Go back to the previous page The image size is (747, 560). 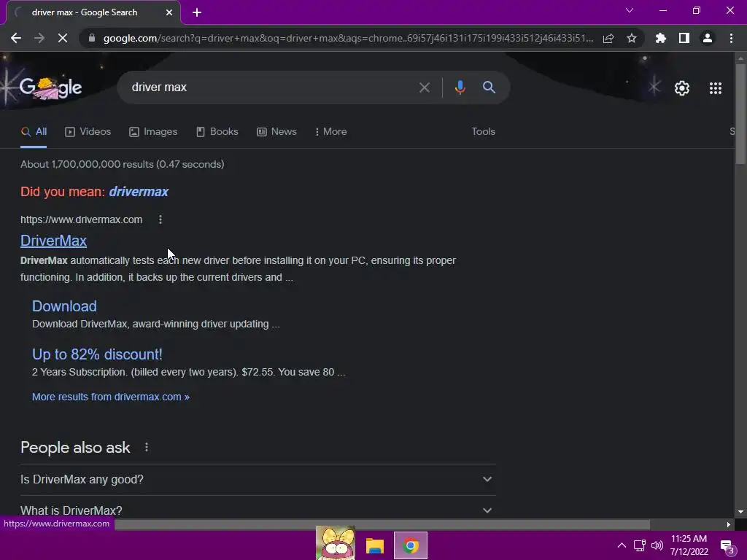16,38
